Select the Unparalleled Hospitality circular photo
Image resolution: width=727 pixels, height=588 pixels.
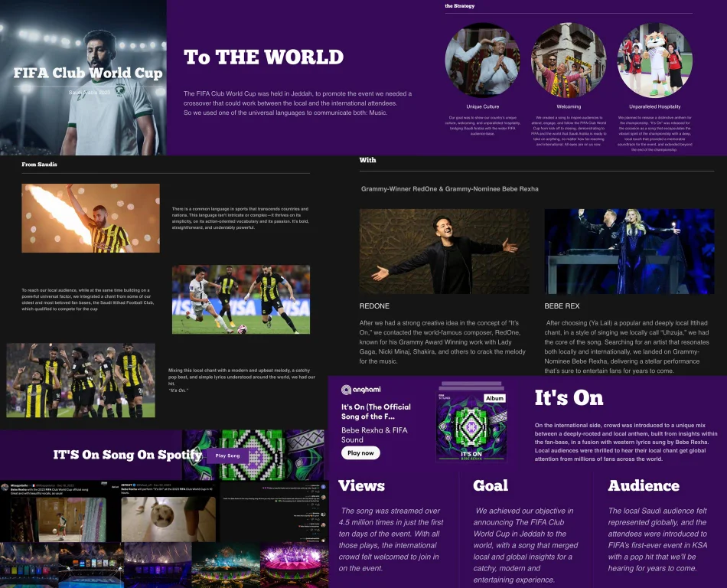pos(654,60)
